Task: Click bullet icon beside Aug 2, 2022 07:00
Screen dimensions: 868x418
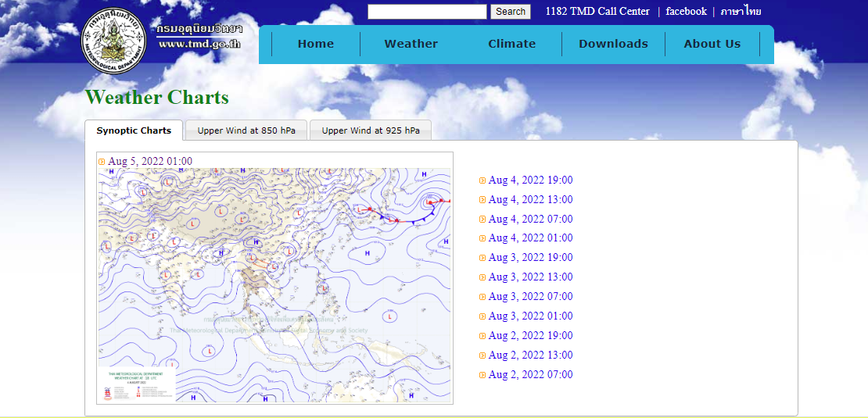Action: point(482,375)
